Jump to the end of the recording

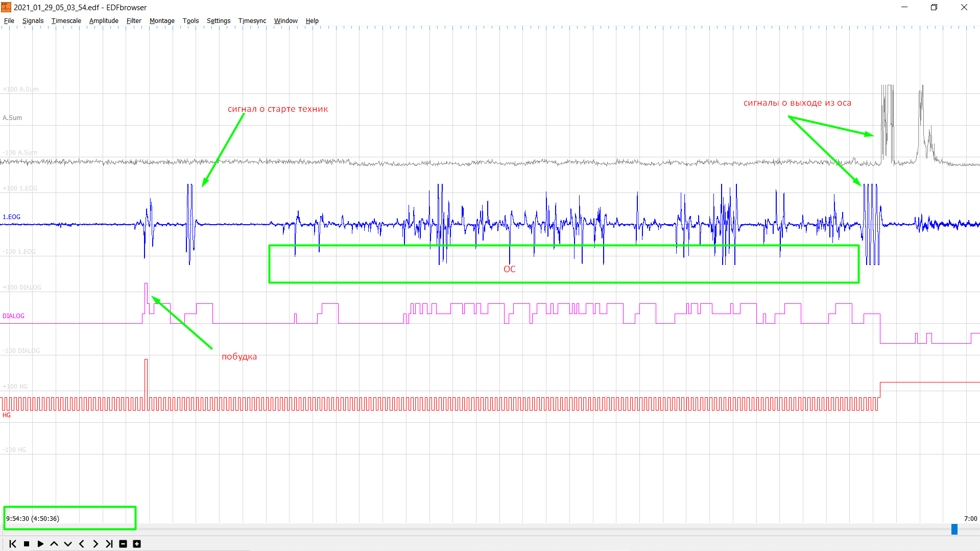(x=109, y=544)
